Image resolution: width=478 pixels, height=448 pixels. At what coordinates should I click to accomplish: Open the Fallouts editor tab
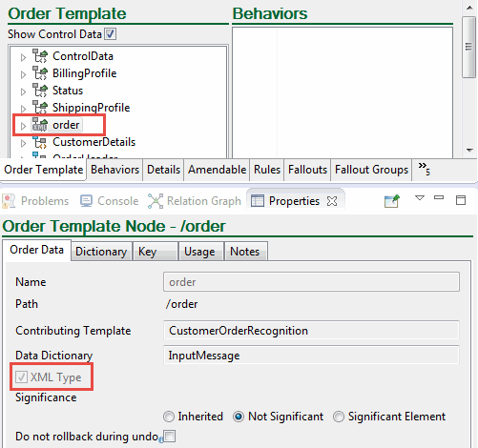tap(307, 170)
